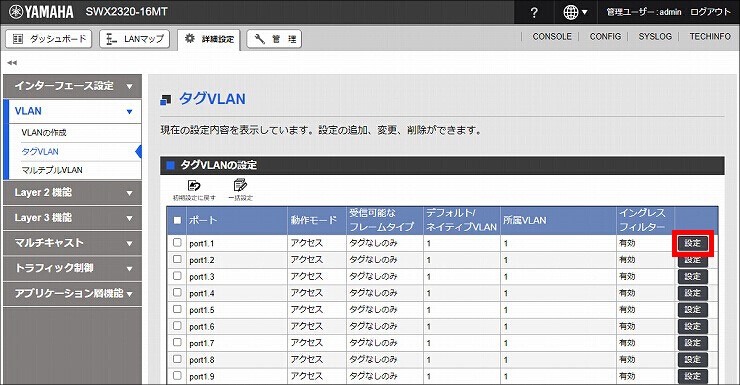The height and width of the screenshot is (385, 740).
Task: Expand the Layer 2 機能 section
Action: click(72, 192)
